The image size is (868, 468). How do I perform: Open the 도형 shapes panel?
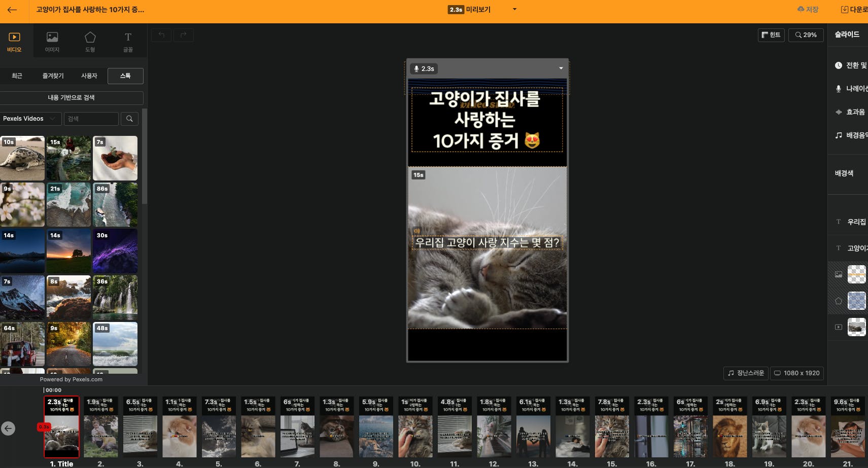[90, 42]
